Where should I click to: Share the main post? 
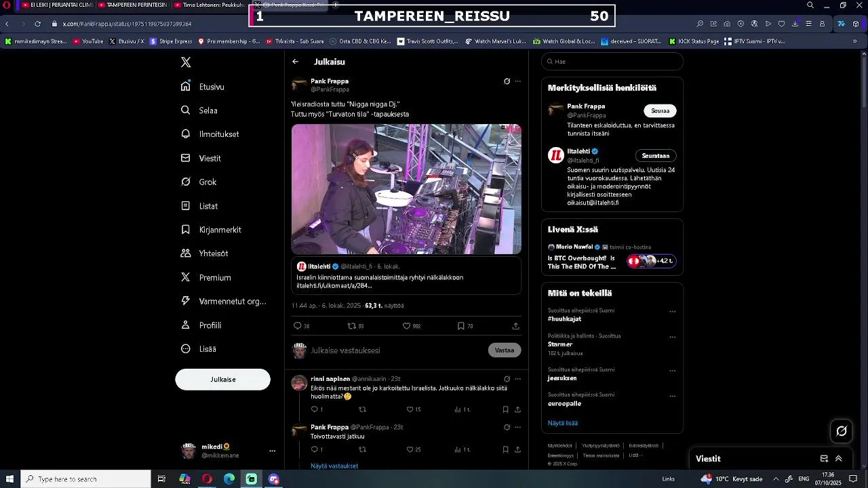coord(516,326)
